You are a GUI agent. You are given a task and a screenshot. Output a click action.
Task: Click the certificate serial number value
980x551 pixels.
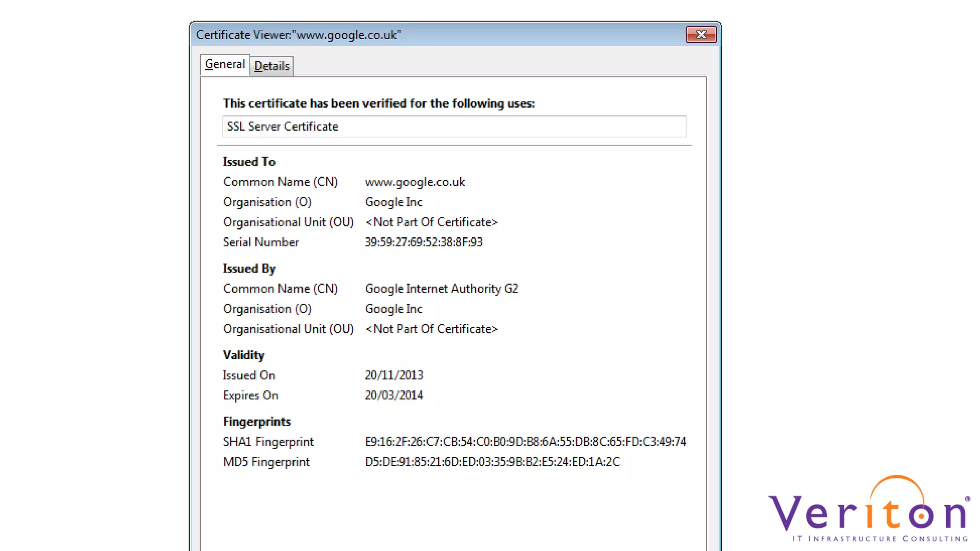coord(423,242)
